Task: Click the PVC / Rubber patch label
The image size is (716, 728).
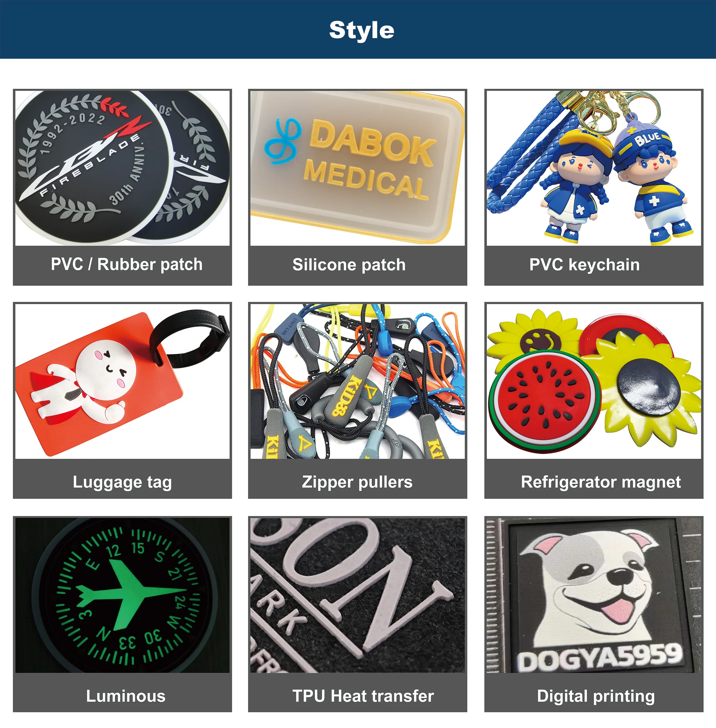Action: 127,264
